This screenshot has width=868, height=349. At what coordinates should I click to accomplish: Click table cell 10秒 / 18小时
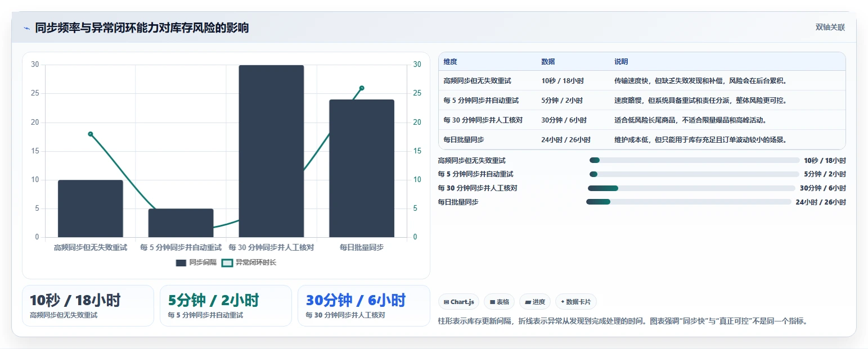click(x=562, y=81)
